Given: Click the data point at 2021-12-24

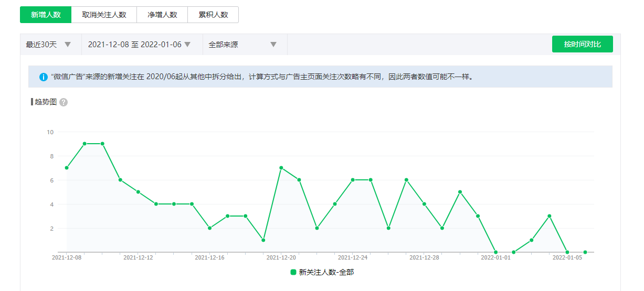Looking at the screenshot, I should [x=353, y=180].
